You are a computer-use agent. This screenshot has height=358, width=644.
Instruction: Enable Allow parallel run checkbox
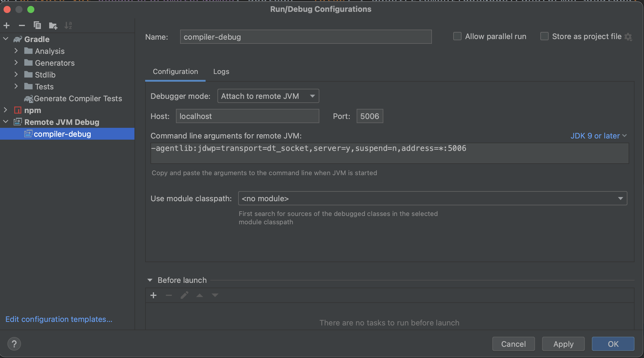457,36
